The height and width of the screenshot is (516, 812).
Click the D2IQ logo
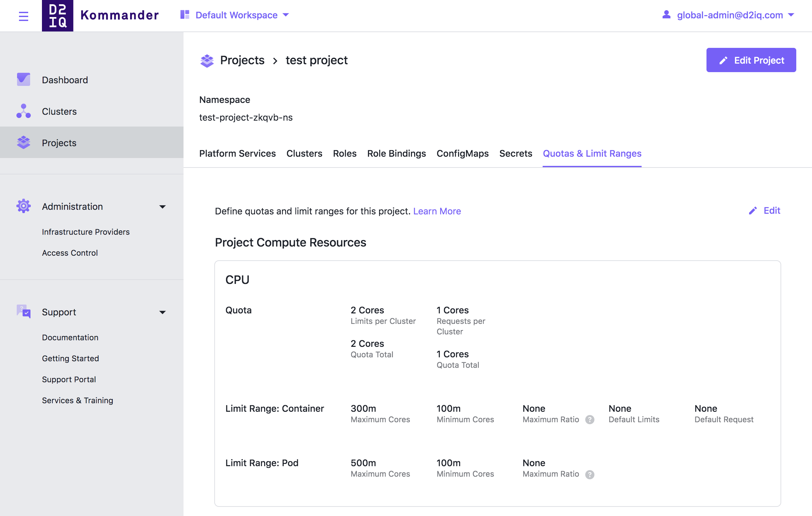coord(57,16)
